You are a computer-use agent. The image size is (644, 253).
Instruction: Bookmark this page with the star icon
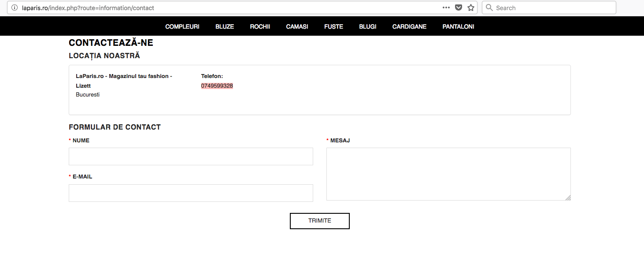point(471,8)
